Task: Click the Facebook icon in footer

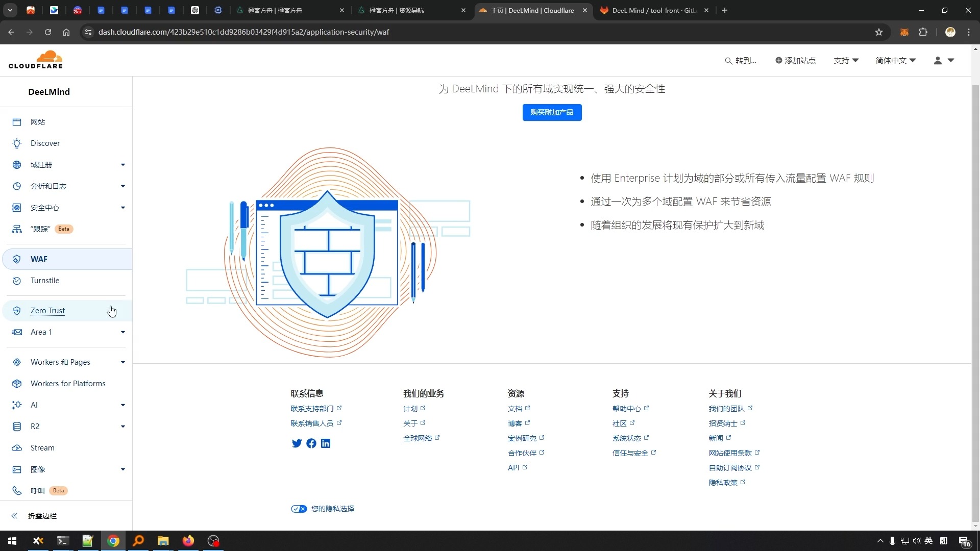Action: click(x=311, y=443)
